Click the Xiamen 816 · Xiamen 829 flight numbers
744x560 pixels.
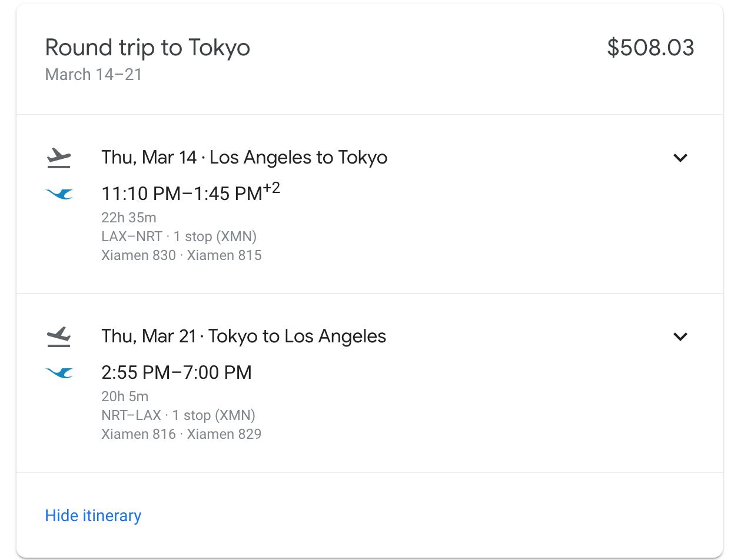click(x=181, y=434)
